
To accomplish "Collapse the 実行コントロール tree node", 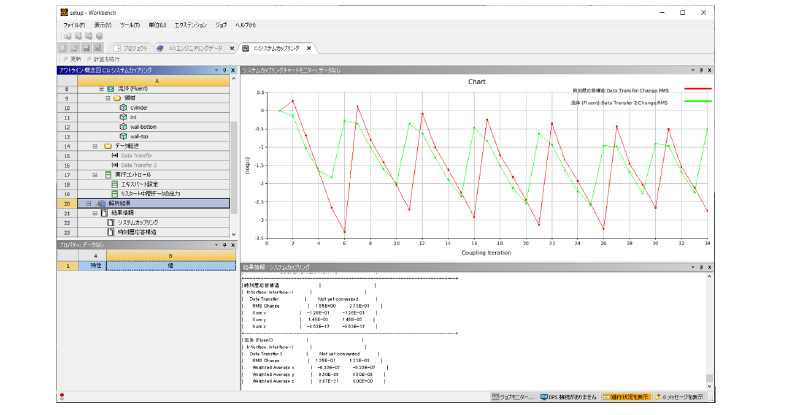I will [x=96, y=174].
